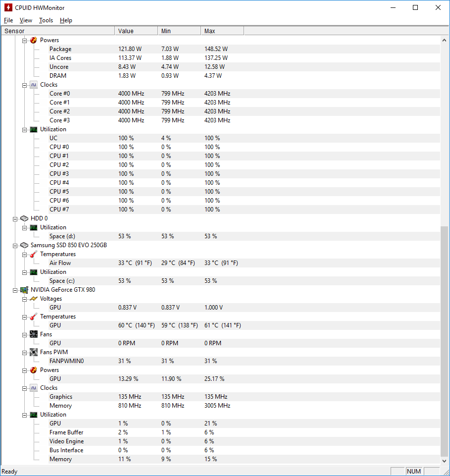Select the FANPWMIN0 row
The width and height of the screenshot is (450, 476).
(x=244, y=361)
